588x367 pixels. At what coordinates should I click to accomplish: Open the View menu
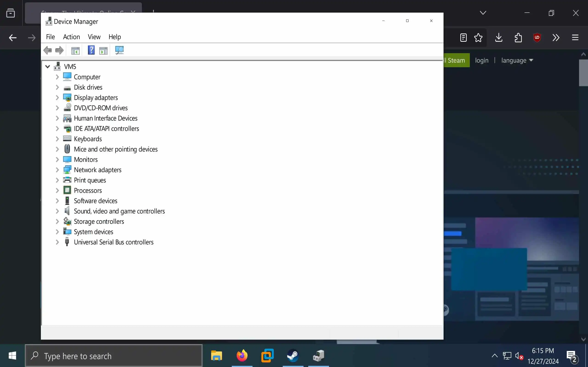(x=94, y=37)
